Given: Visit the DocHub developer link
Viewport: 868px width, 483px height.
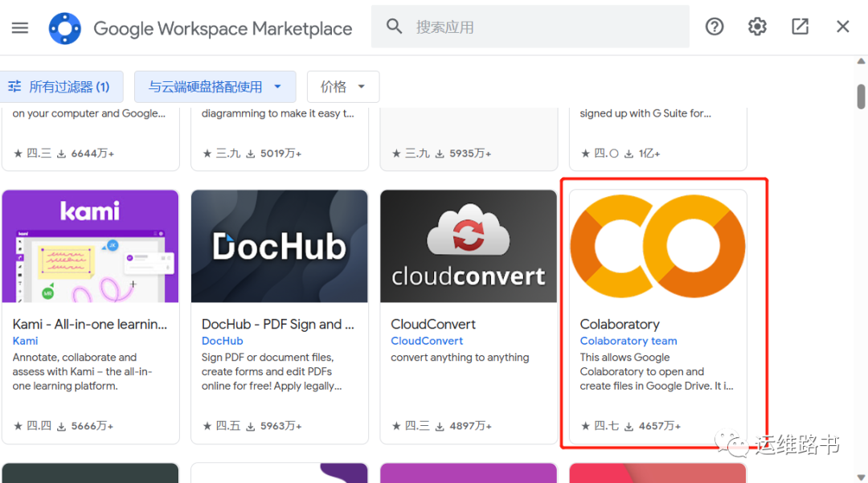Looking at the screenshot, I should (222, 341).
